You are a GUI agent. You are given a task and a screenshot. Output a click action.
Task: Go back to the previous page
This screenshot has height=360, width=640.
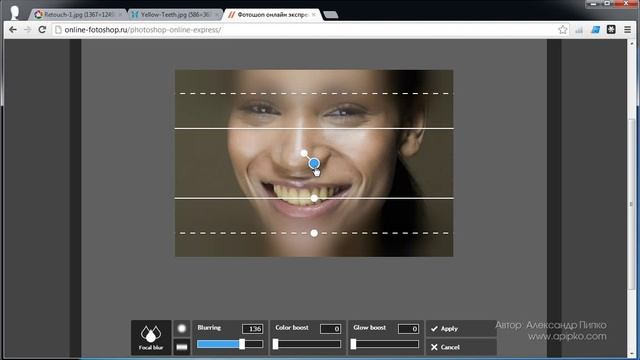pyautogui.click(x=13, y=30)
